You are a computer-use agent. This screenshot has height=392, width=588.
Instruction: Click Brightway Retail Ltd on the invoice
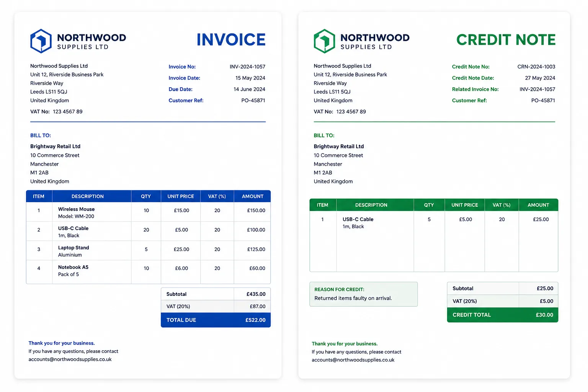pos(56,147)
